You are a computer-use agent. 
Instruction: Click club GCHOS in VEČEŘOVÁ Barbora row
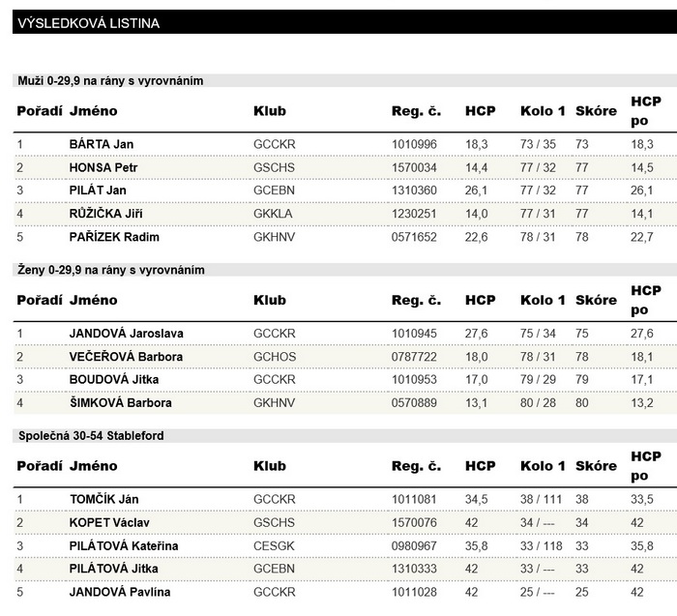tap(275, 357)
